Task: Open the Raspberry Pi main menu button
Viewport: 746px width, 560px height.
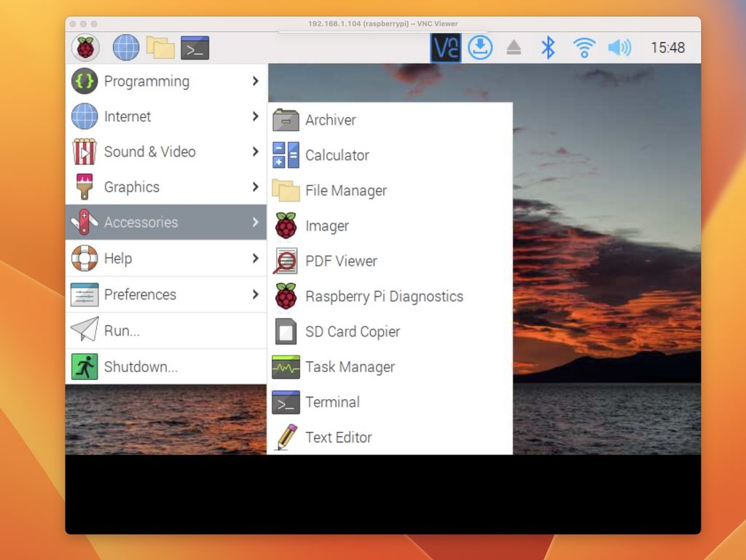Action: (x=86, y=47)
